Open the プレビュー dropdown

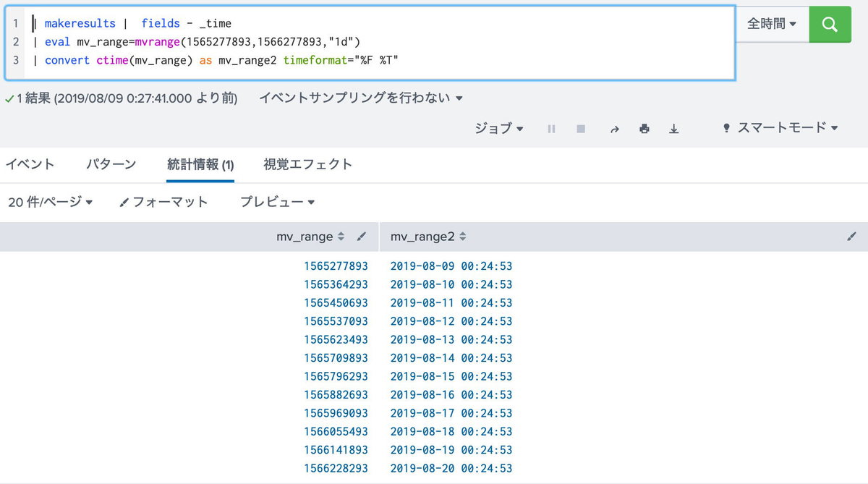click(277, 203)
